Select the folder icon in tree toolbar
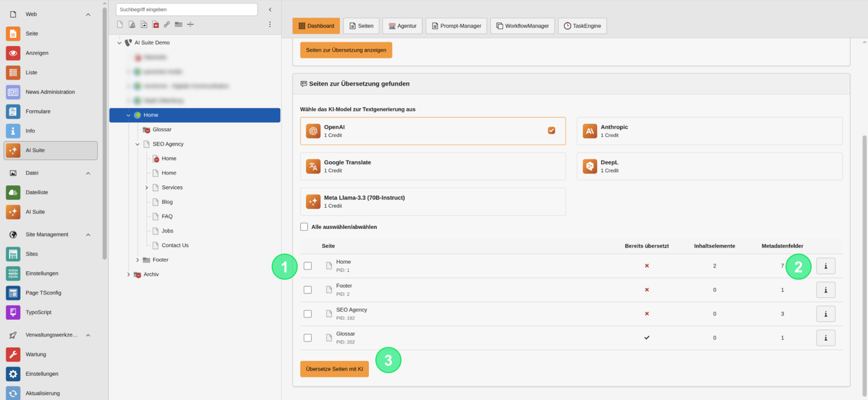This screenshot has height=400, width=868. pyautogui.click(x=179, y=25)
